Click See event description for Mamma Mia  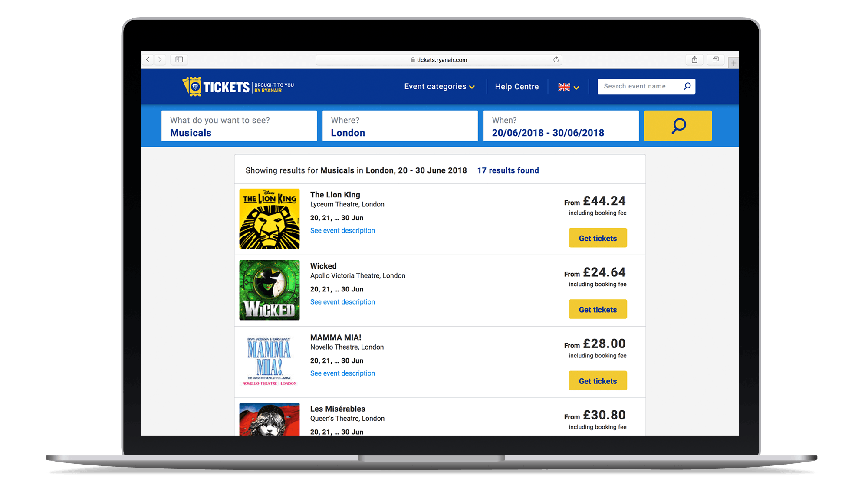click(x=343, y=373)
